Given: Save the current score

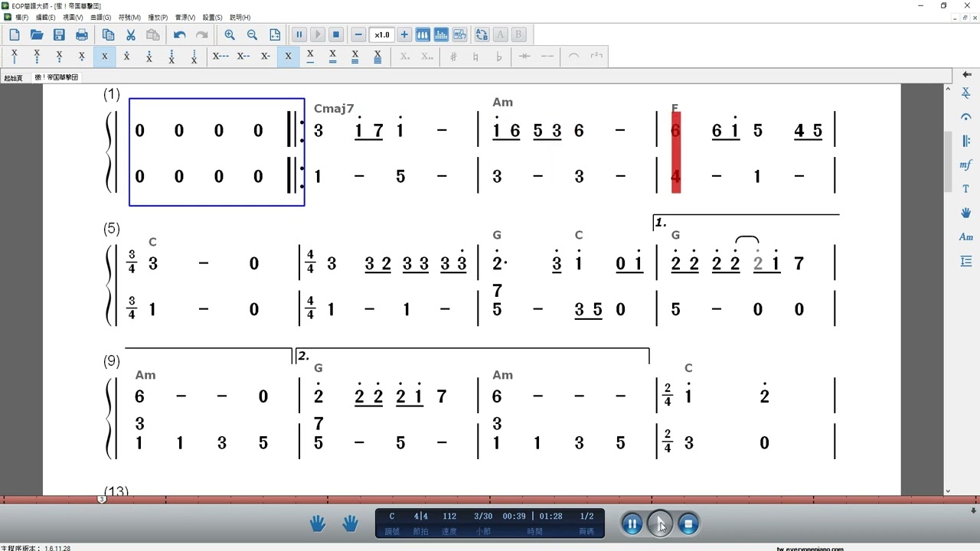Looking at the screenshot, I should pos(59,34).
